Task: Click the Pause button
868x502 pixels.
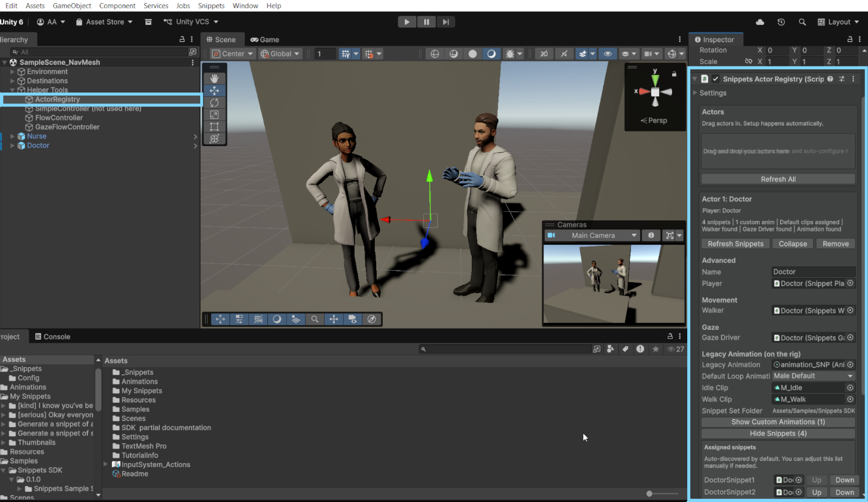Action: [427, 22]
